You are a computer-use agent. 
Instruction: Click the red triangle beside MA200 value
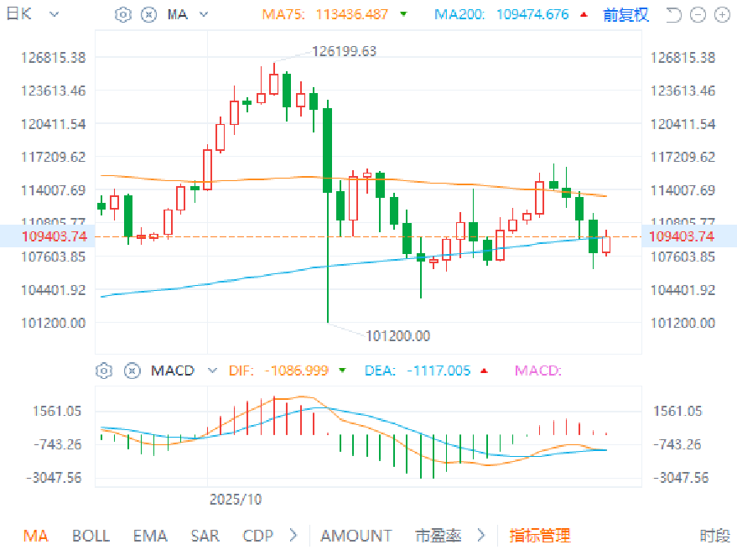[584, 15]
